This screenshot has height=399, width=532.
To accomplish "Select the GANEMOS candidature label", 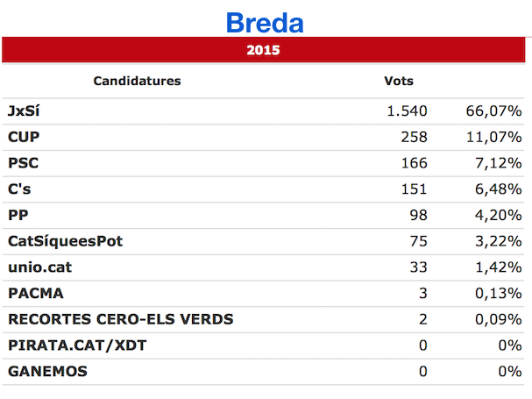I will (47, 371).
